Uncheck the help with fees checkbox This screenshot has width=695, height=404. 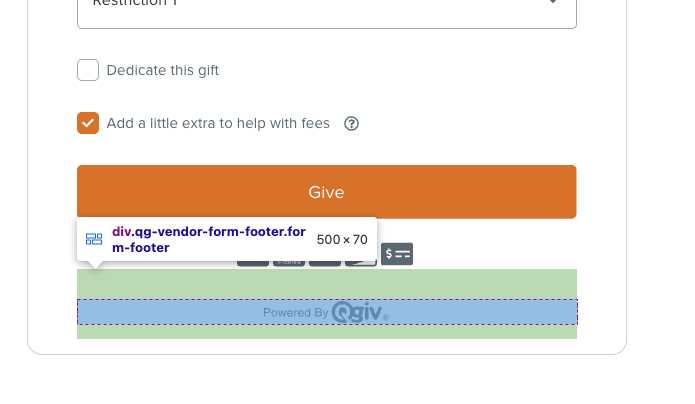point(88,123)
